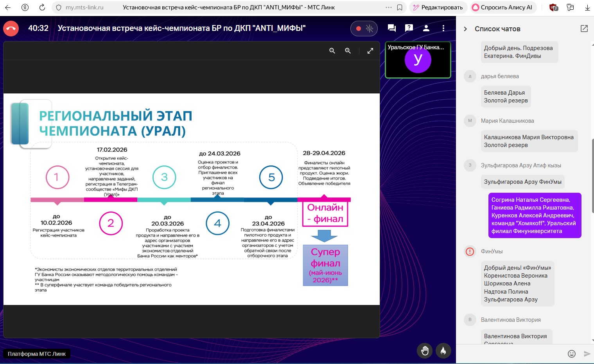The height and width of the screenshot is (364, 594).
Task: Send a chat message with arrow button
Action: point(585,353)
